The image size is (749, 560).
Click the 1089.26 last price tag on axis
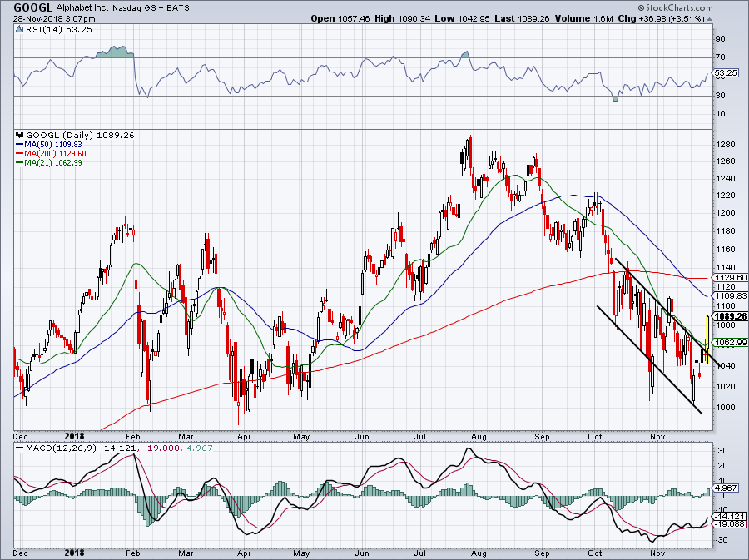(729, 316)
